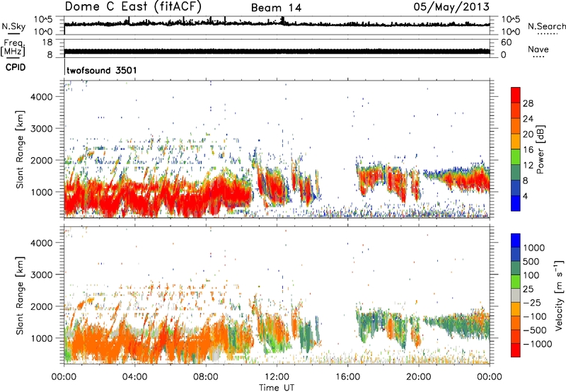Image resolution: width=566 pixels, height=392 pixels.
Task: Click the noise sky trace line plot
Action: [x=277, y=24]
